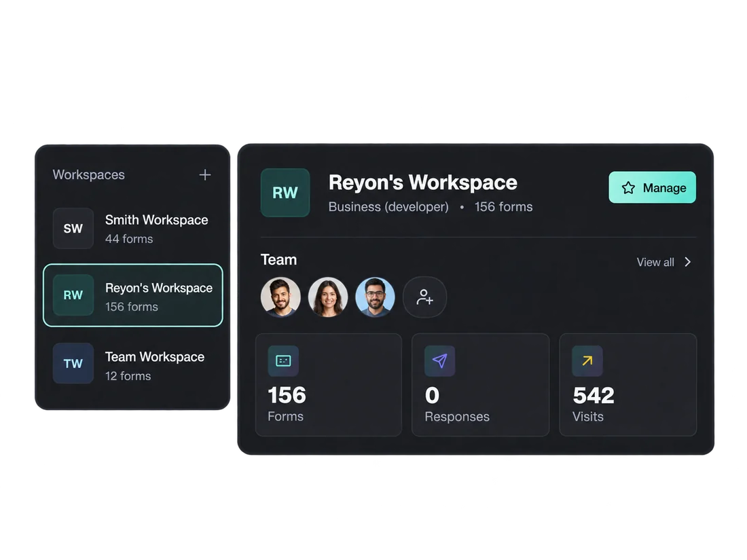Image resolution: width=747 pixels, height=560 pixels.
Task: Open Team Workspace in the list
Action: point(133,365)
